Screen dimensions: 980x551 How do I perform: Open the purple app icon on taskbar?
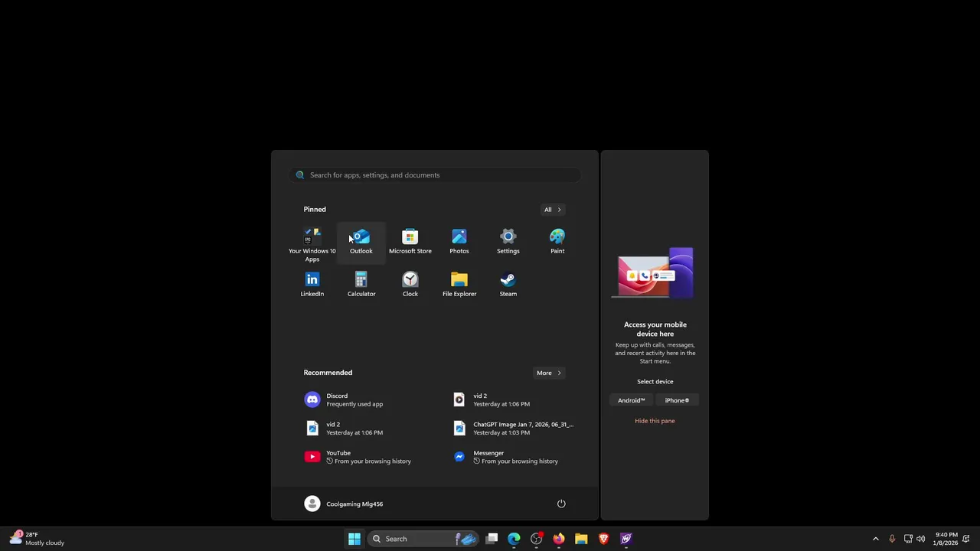click(x=626, y=539)
